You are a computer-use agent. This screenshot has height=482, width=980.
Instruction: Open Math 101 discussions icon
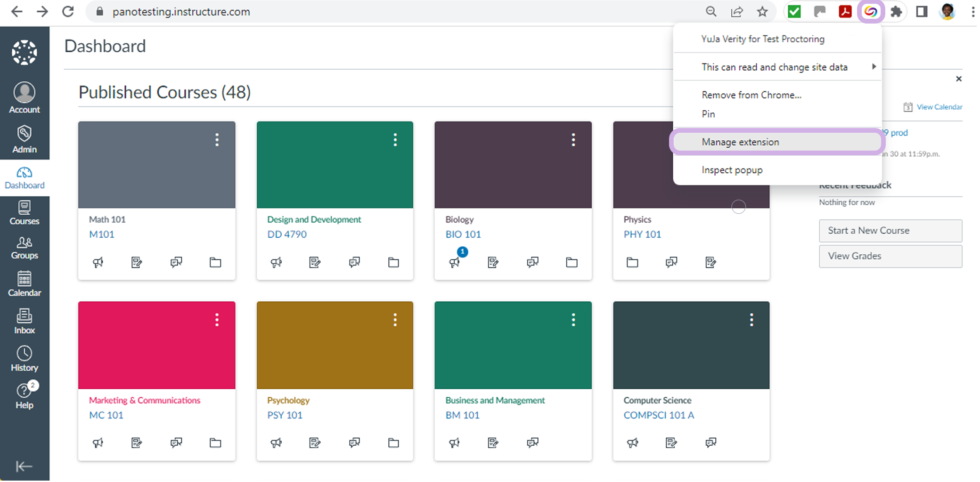[176, 262]
